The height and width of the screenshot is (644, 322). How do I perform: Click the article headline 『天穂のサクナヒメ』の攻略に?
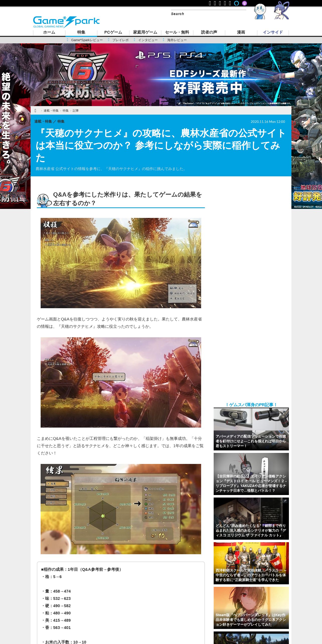pos(161,145)
